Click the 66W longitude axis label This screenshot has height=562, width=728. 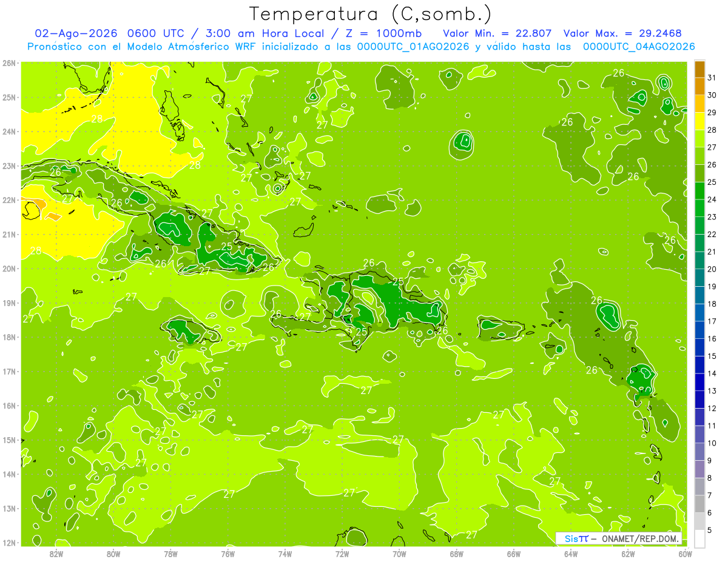coord(514,554)
